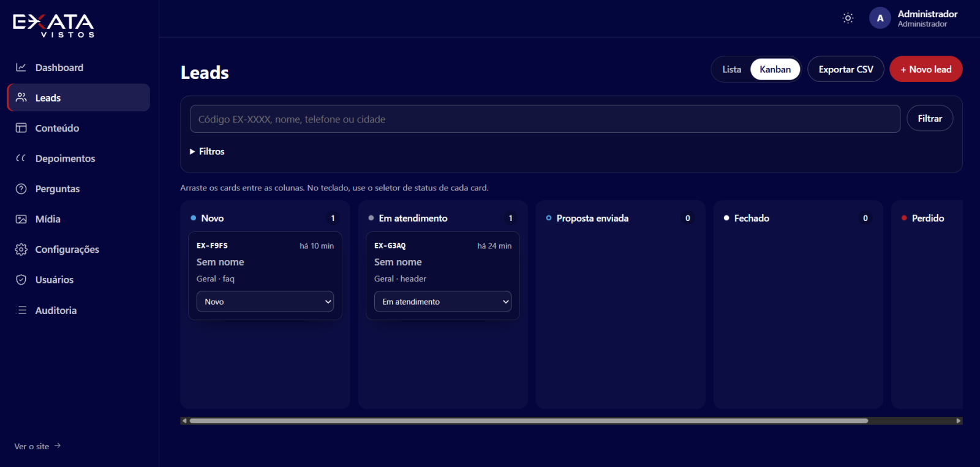Click the scrollbar right arrow
Screen dimensions: 980x467
[x=959, y=420]
